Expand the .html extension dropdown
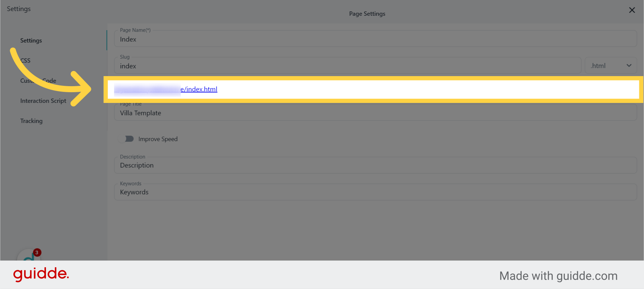Screen dimensions: 644x289 [x=611, y=66]
